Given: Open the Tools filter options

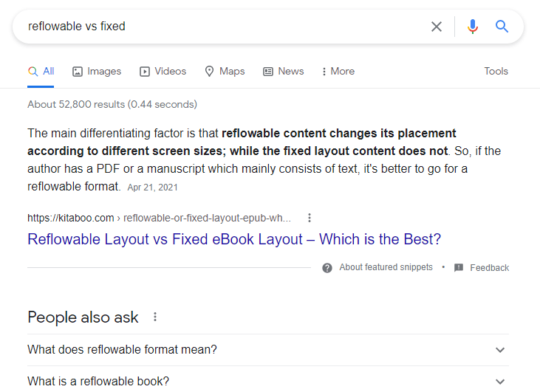Looking at the screenshot, I should coord(496,72).
